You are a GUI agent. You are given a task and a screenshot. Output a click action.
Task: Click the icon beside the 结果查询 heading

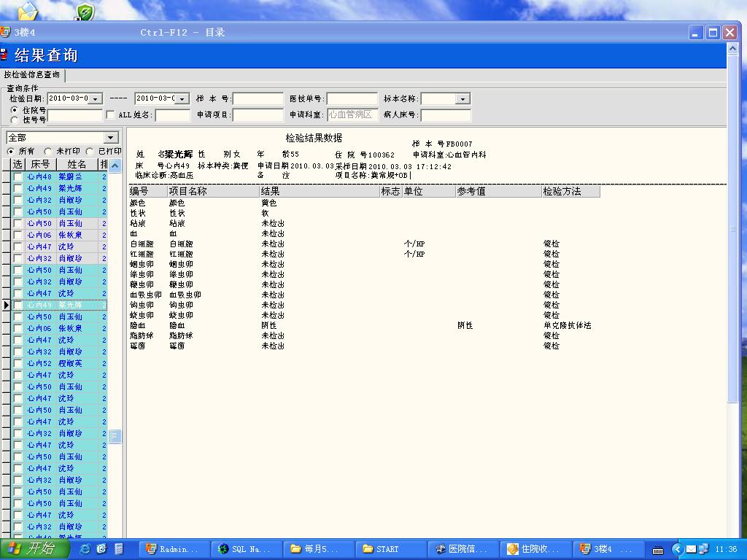tap(4, 54)
